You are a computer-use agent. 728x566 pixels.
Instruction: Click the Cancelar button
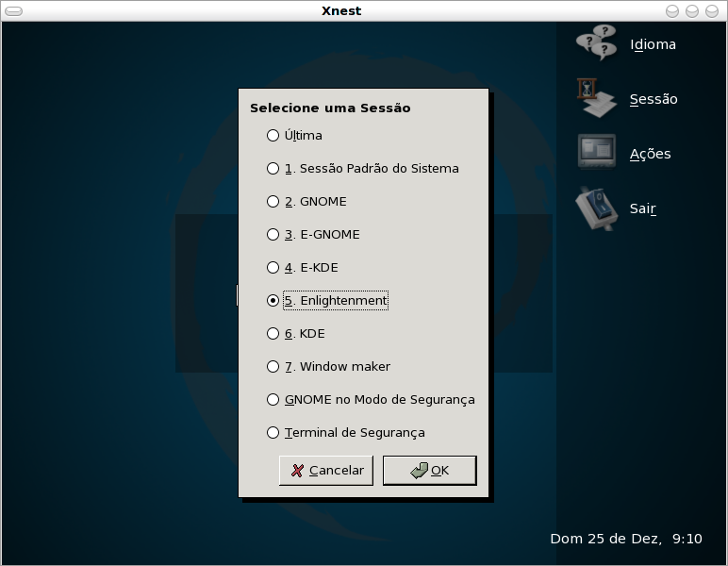pos(326,471)
